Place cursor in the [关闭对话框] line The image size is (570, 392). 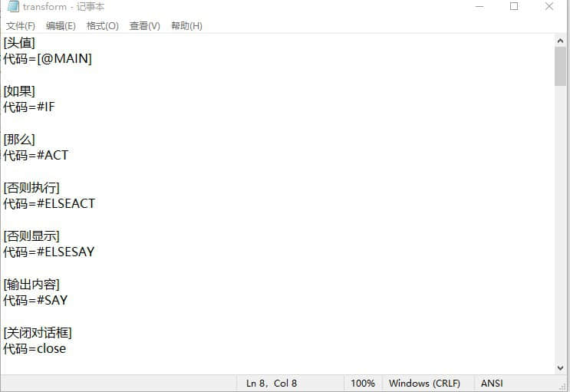point(38,333)
